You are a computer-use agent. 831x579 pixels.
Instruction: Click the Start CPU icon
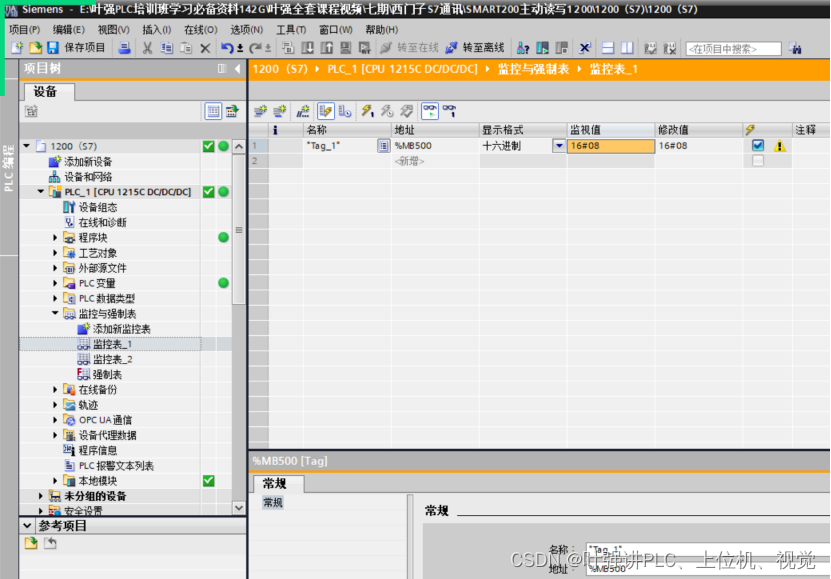(x=542, y=48)
